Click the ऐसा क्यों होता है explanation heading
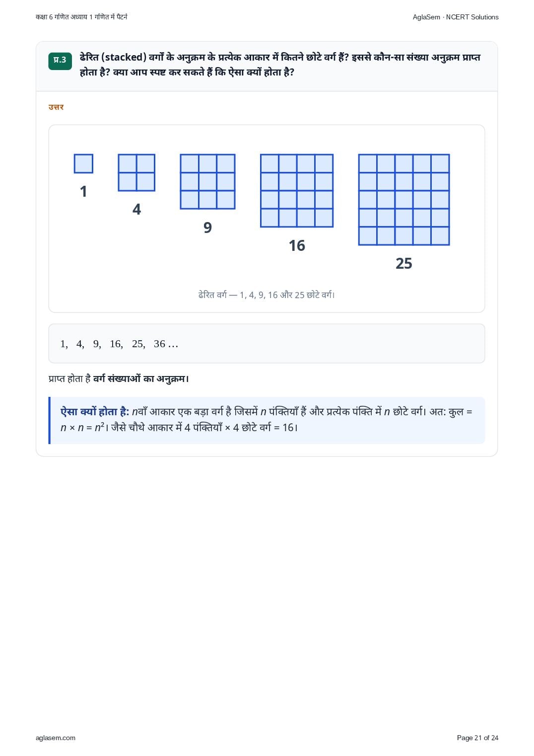The width and height of the screenshot is (534, 756). [x=95, y=411]
